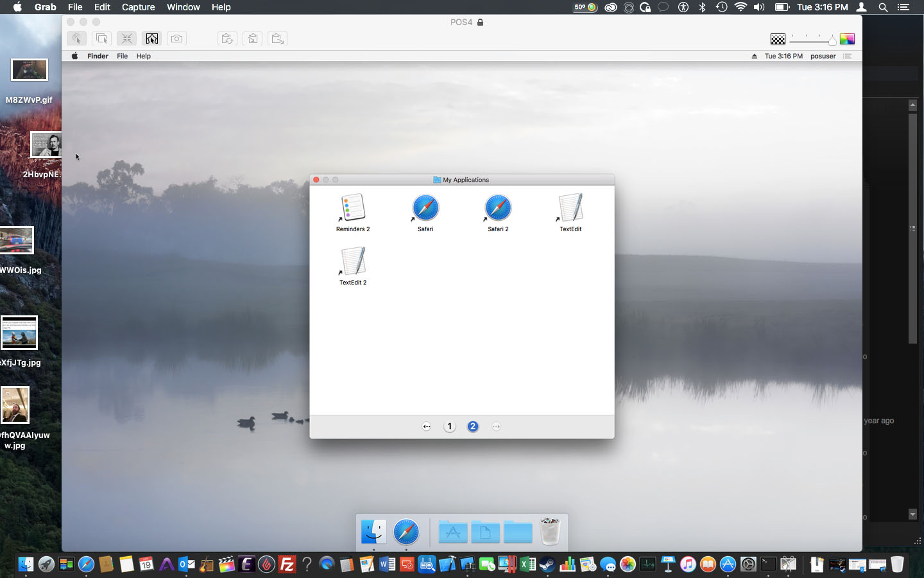Image resolution: width=924 pixels, height=578 pixels.
Task: Open the Wi-Fi status menu
Action: (740, 7)
